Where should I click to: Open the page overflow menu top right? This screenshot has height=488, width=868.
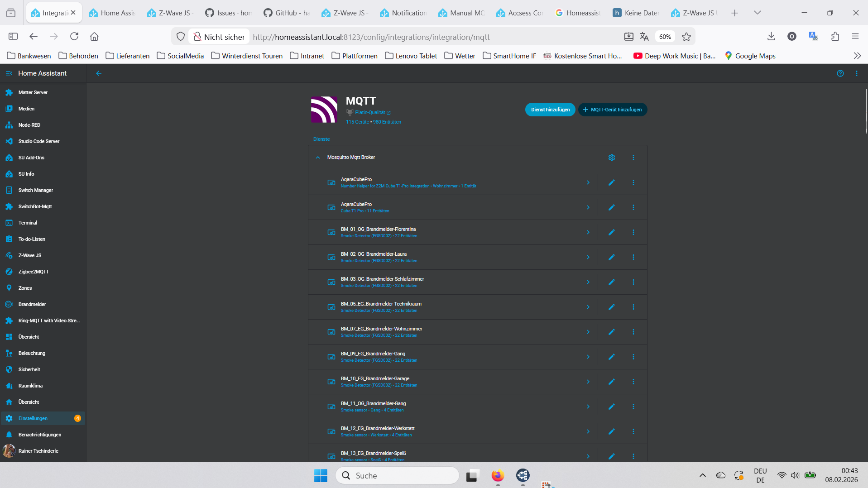coord(857,73)
